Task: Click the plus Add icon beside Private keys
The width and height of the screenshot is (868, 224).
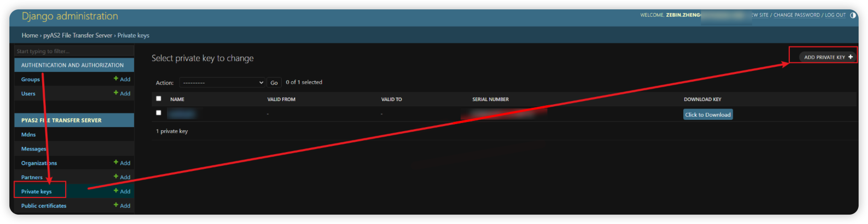Action: click(116, 191)
